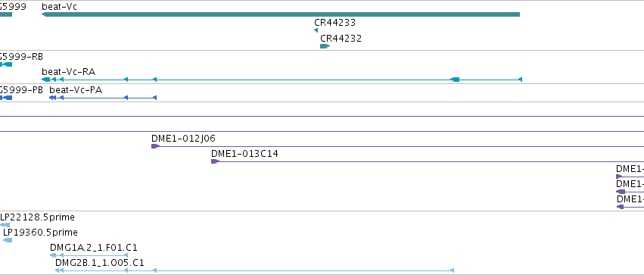Screen dimensions: 644x275
Task: Click the DMG2B.1_1.005.C1 feature line
Action: coord(254,270)
